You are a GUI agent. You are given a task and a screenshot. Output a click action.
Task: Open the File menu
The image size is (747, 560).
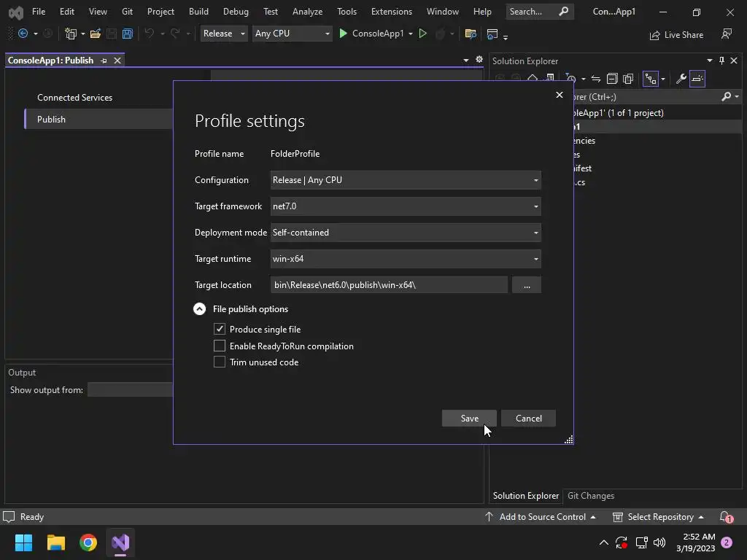tap(39, 12)
